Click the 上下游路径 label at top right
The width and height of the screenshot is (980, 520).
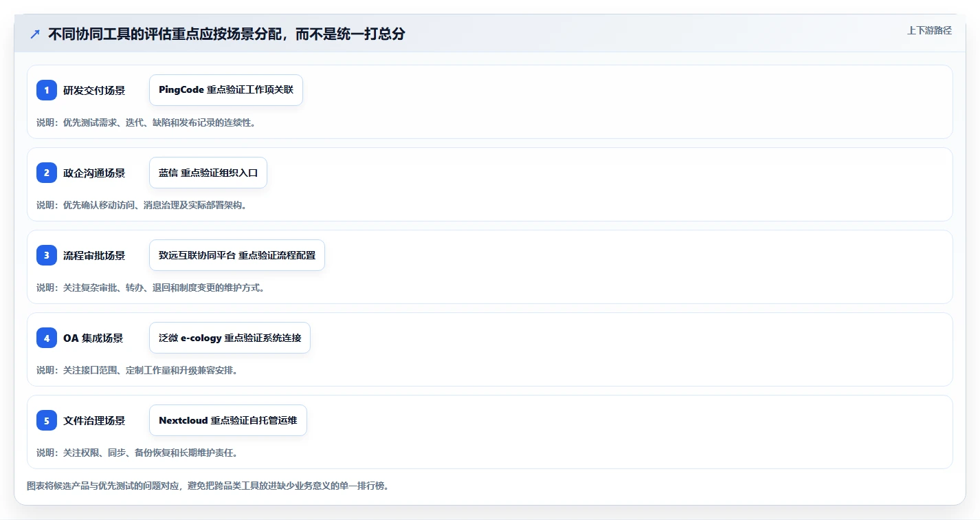click(929, 30)
